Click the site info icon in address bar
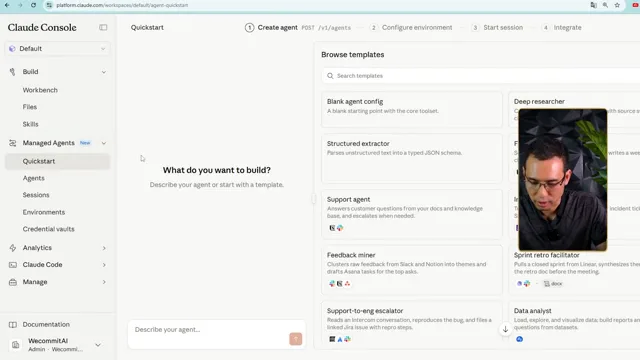 (x=49, y=5)
